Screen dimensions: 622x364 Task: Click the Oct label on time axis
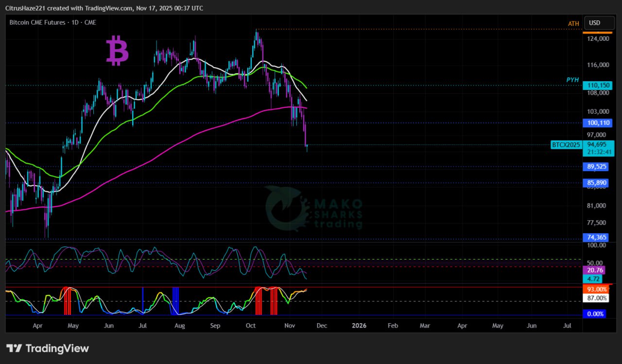pyautogui.click(x=251, y=326)
